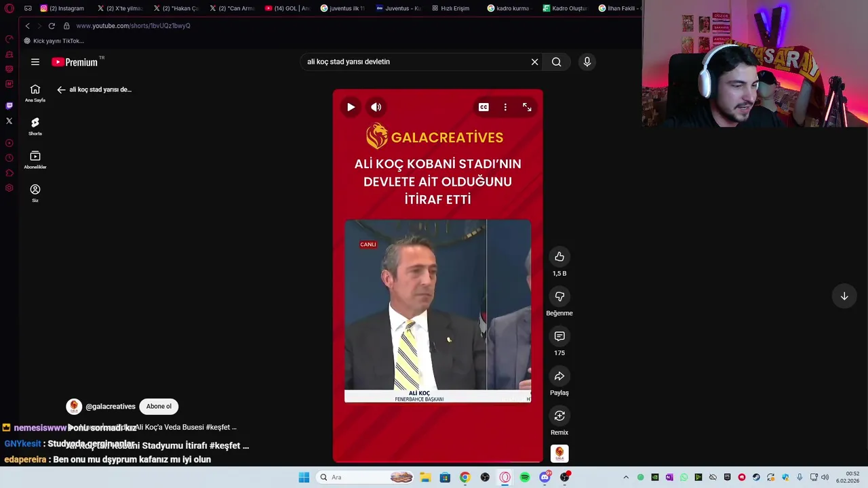This screenshot has height=488, width=868.
Task: Open Abonelikler in the sidebar
Action: (x=35, y=159)
